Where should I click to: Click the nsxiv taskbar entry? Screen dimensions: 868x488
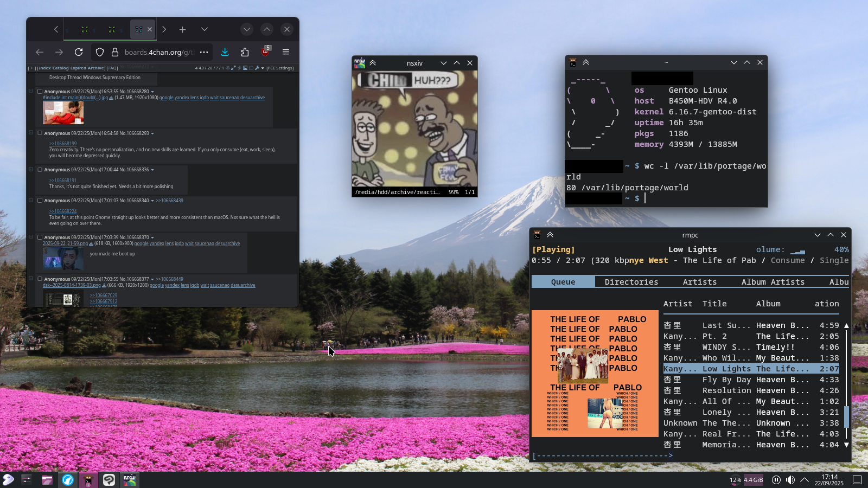pyautogui.click(x=129, y=479)
